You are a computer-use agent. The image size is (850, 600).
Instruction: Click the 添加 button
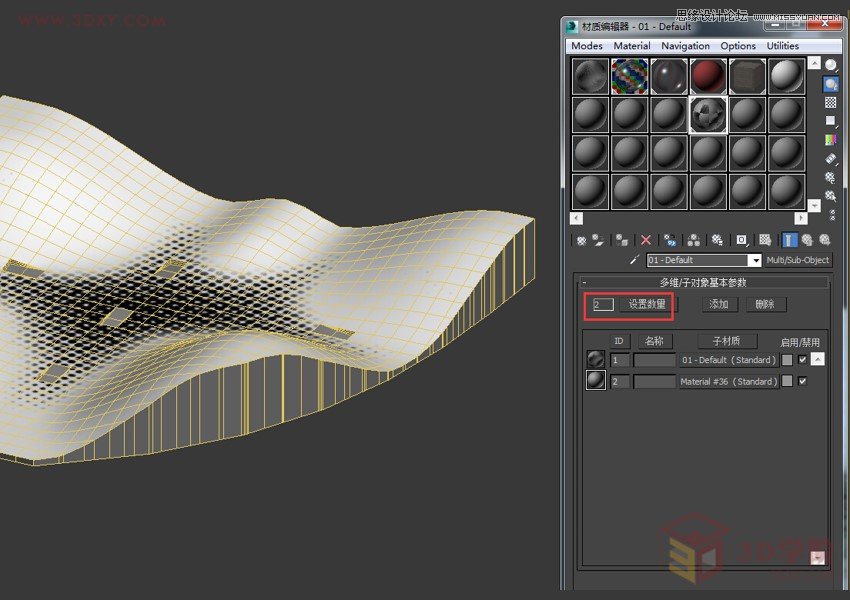pyautogui.click(x=719, y=304)
